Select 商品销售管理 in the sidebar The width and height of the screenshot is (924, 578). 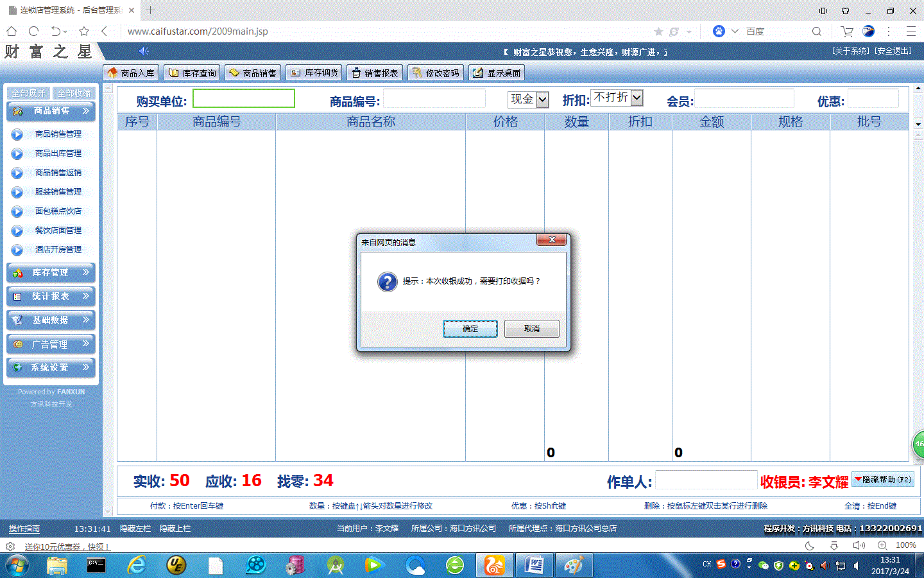58,134
